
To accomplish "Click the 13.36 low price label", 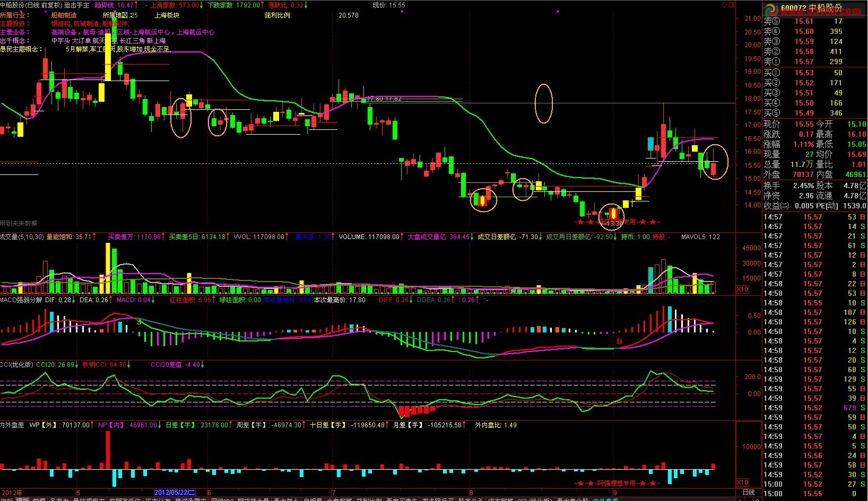I will click(614, 223).
